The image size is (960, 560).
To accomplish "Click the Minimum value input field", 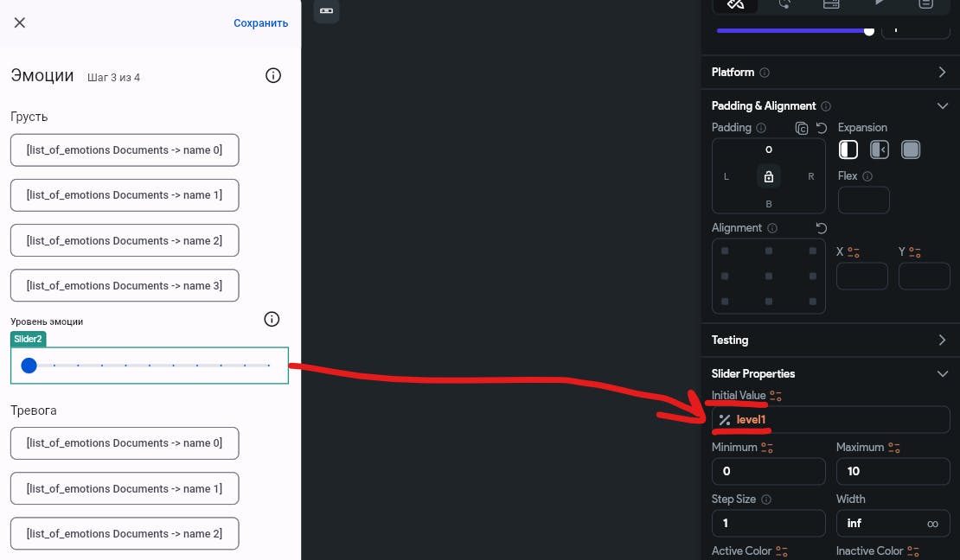I will [x=768, y=471].
